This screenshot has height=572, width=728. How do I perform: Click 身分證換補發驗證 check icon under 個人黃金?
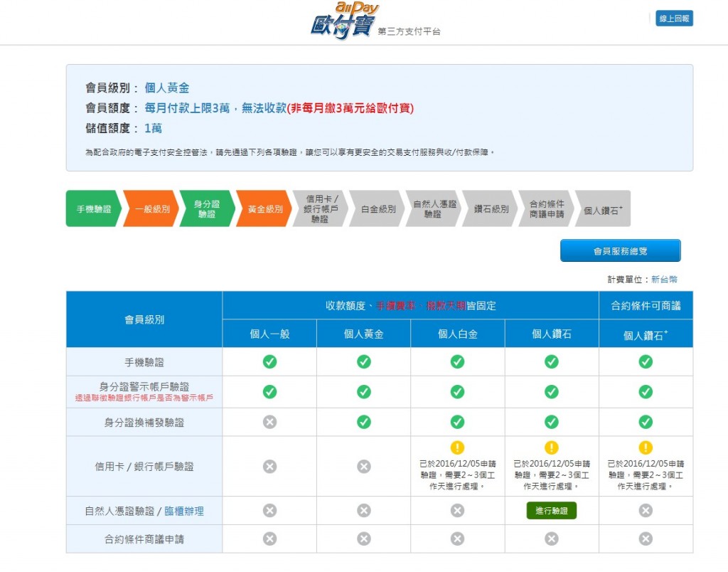point(364,422)
